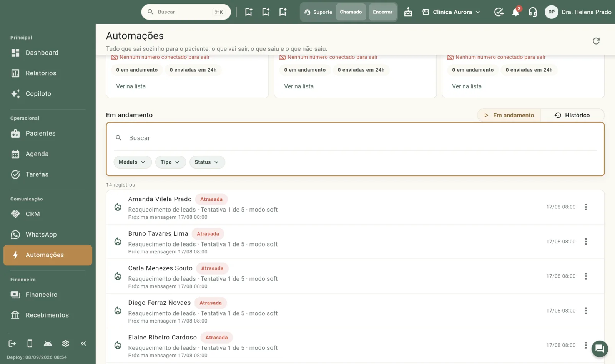Select the Elaine Ribeiro Cardoso name
The image size is (615, 364).
pos(163,337)
